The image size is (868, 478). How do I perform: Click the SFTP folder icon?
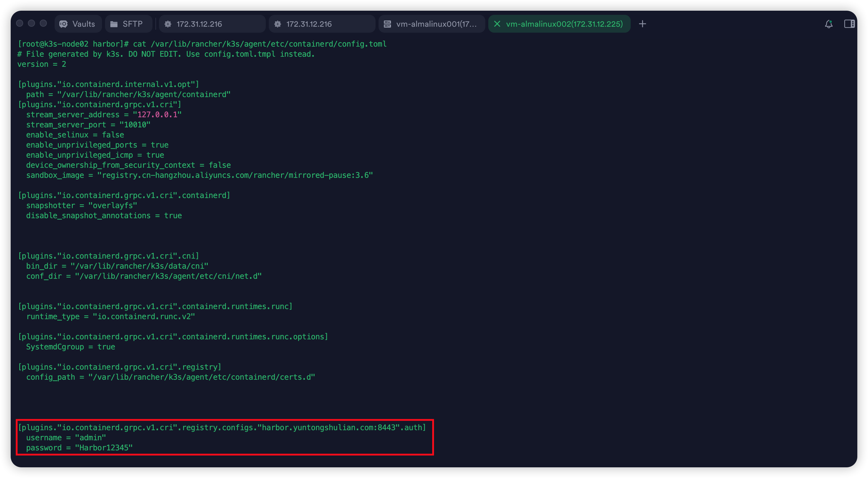pos(114,24)
